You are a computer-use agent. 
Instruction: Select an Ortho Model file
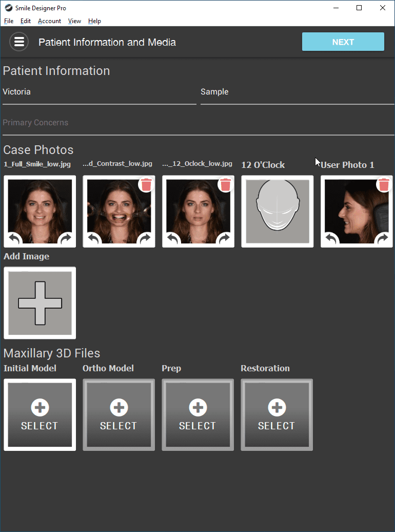pos(119,415)
